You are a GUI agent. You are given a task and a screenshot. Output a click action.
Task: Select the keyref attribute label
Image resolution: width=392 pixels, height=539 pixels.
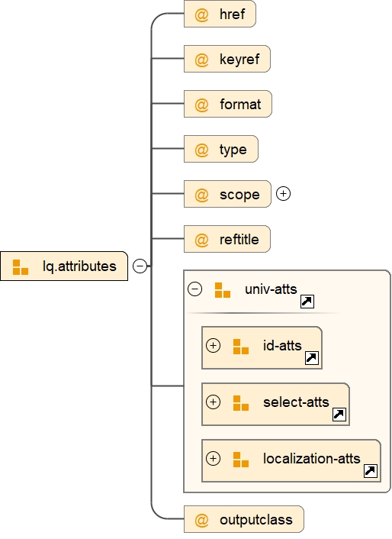[239, 60]
